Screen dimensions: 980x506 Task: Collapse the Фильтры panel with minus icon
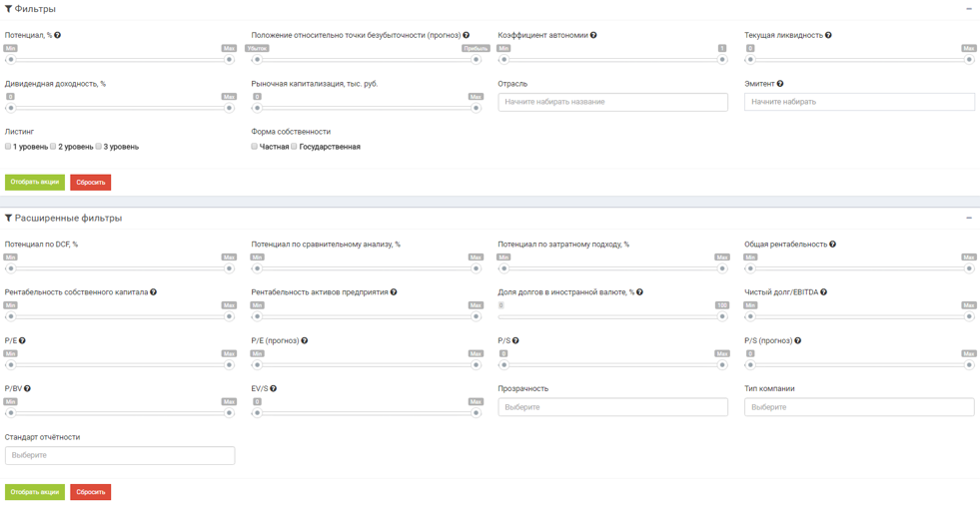(x=968, y=9)
